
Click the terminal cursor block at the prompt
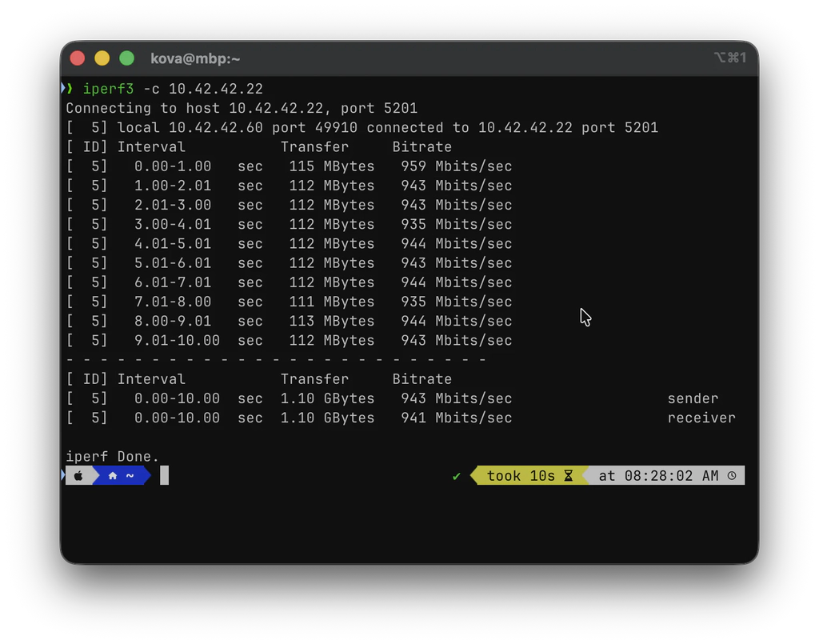(164, 475)
